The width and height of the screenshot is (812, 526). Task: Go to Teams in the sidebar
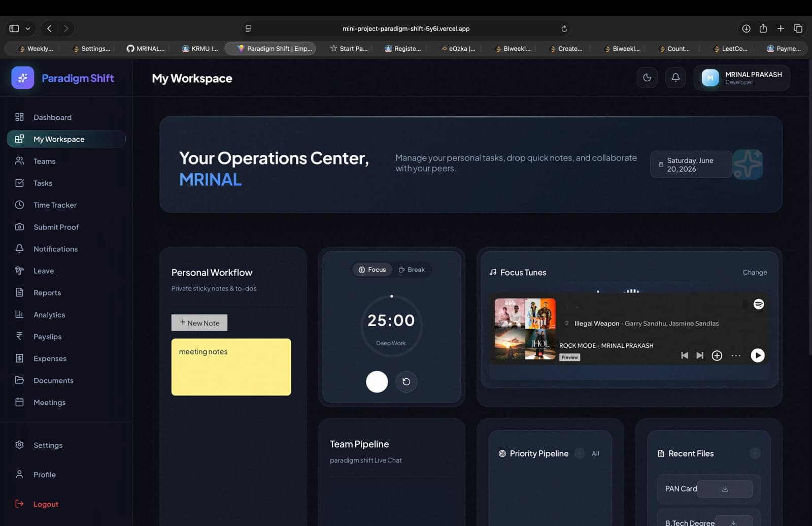pyautogui.click(x=66, y=161)
